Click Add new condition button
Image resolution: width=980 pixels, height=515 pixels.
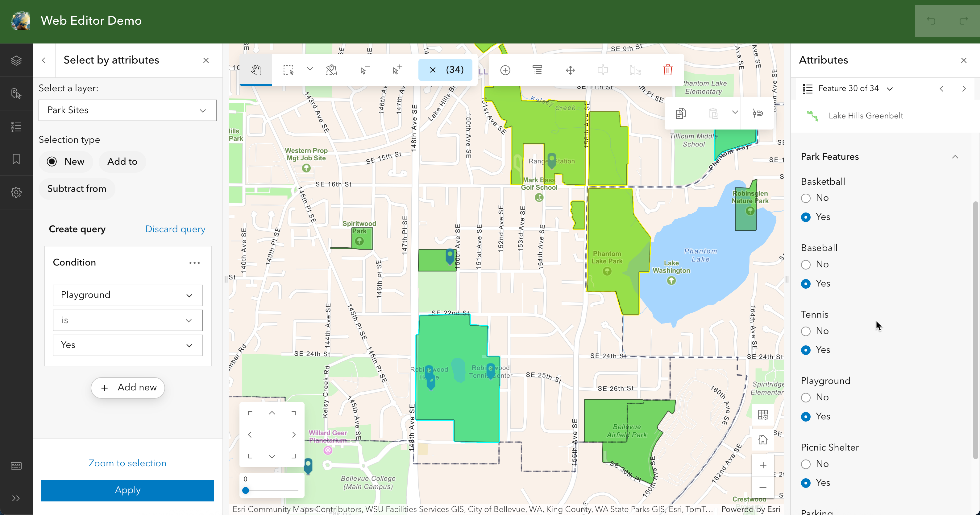click(x=128, y=388)
